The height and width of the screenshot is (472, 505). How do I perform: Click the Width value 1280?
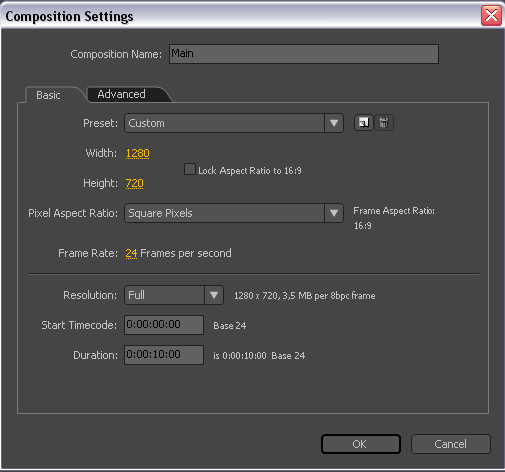137,153
